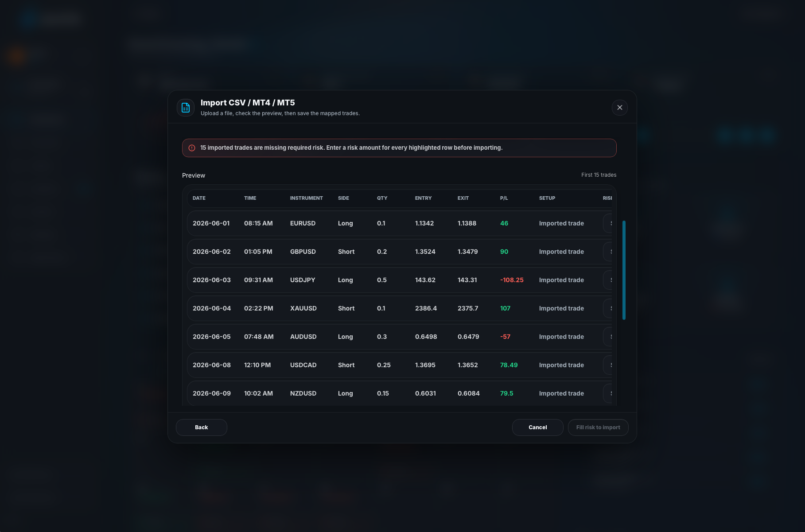The height and width of the screenshot is (532, 805).
Task: Click the EXIT column header
Action: (463, 198)
